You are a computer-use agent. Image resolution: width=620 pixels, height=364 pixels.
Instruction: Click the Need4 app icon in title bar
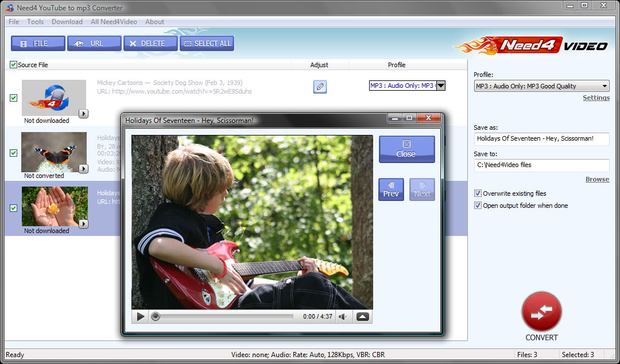[10, 8]
